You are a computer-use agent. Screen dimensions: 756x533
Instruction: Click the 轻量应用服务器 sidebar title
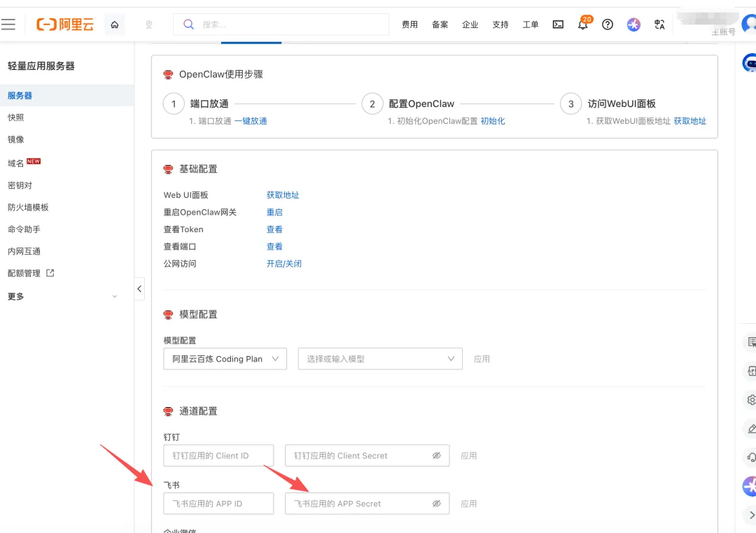(41, 66)
